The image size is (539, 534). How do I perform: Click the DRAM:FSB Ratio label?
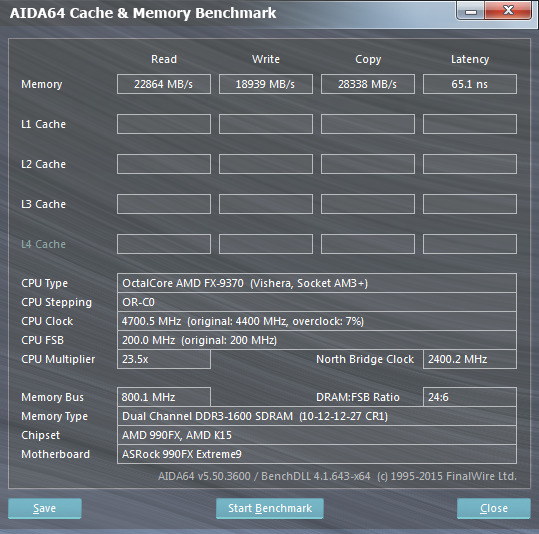click(358, 397)
